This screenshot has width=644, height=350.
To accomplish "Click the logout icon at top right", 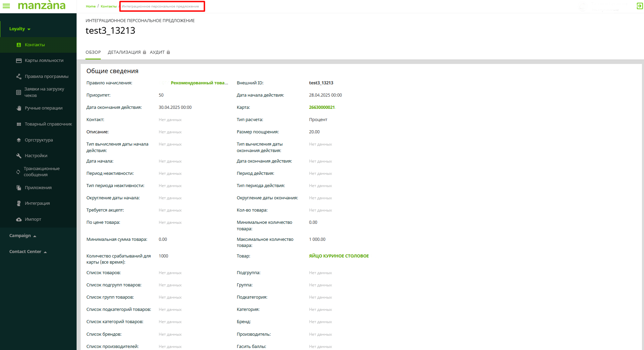I will (640, 6).
